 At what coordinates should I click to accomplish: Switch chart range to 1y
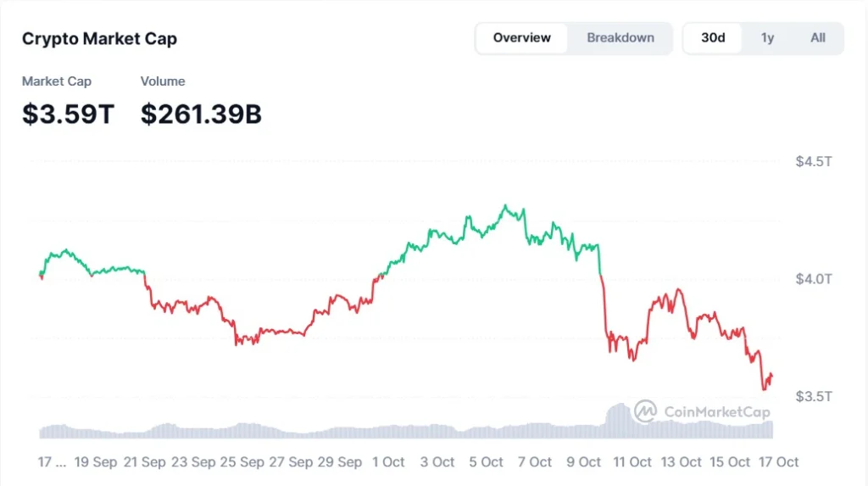(767, 38)
